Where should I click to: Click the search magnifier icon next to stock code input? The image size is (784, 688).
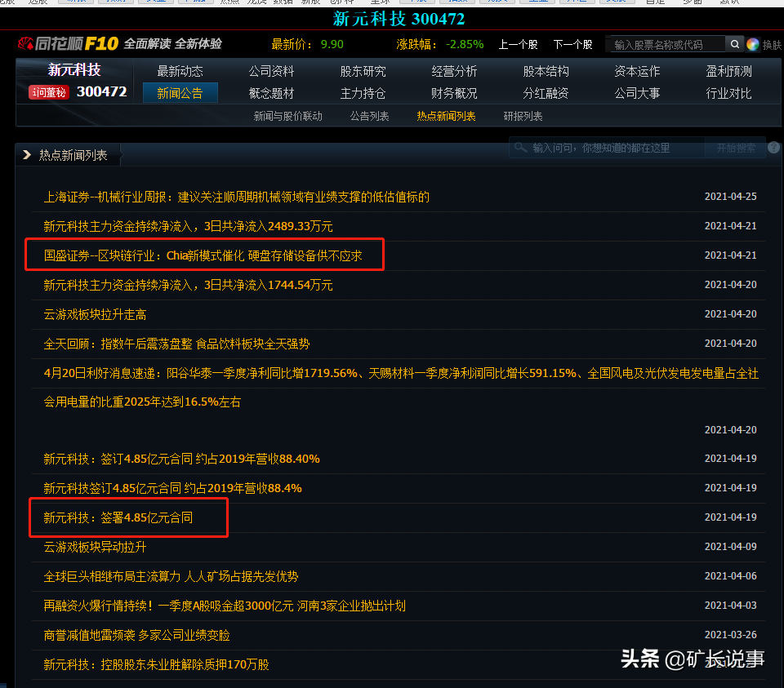click(x=734, y=44)
